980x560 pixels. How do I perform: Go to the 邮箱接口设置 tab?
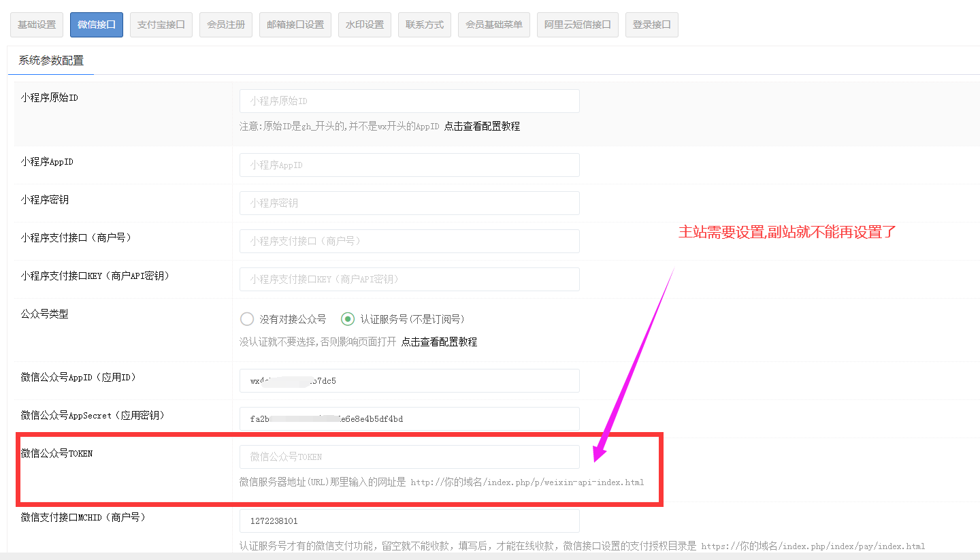[x=295, y=24]
